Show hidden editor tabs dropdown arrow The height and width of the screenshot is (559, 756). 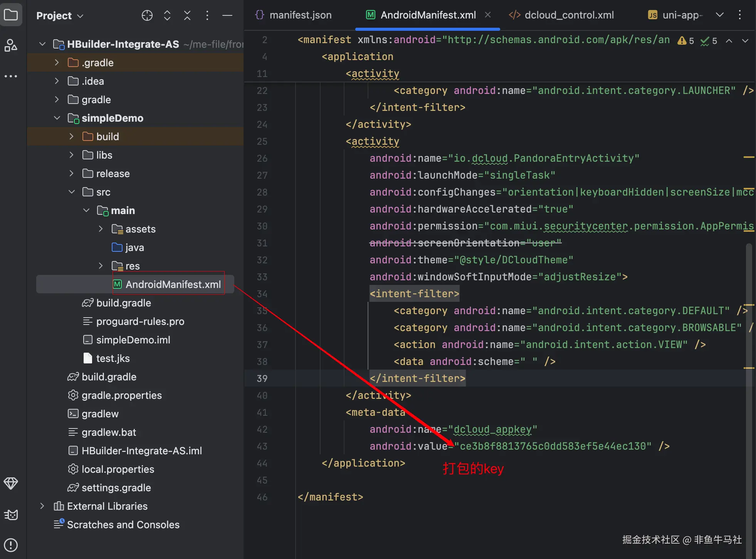[719, 15]
